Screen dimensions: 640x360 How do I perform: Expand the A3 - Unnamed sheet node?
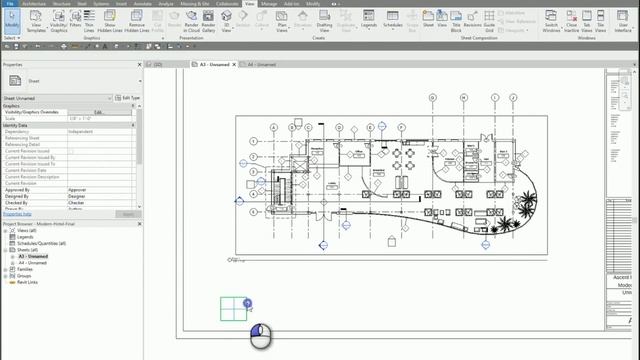coord(12,256)
